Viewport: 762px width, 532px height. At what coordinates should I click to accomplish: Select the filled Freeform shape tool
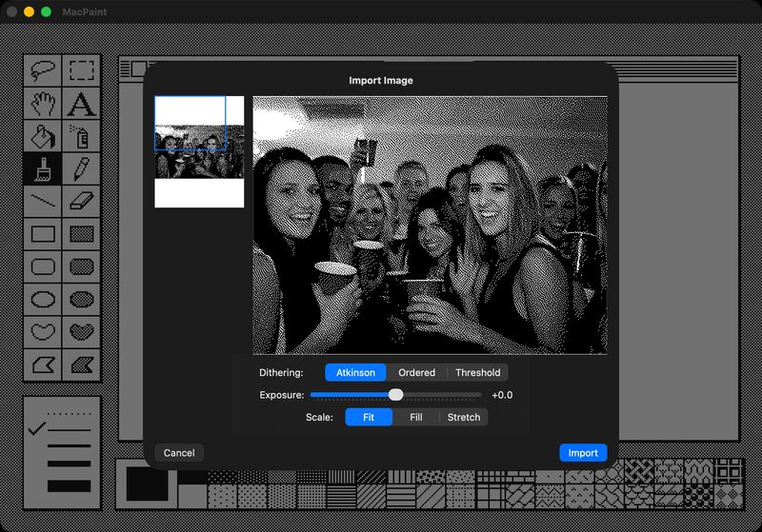tap(82, 332)
